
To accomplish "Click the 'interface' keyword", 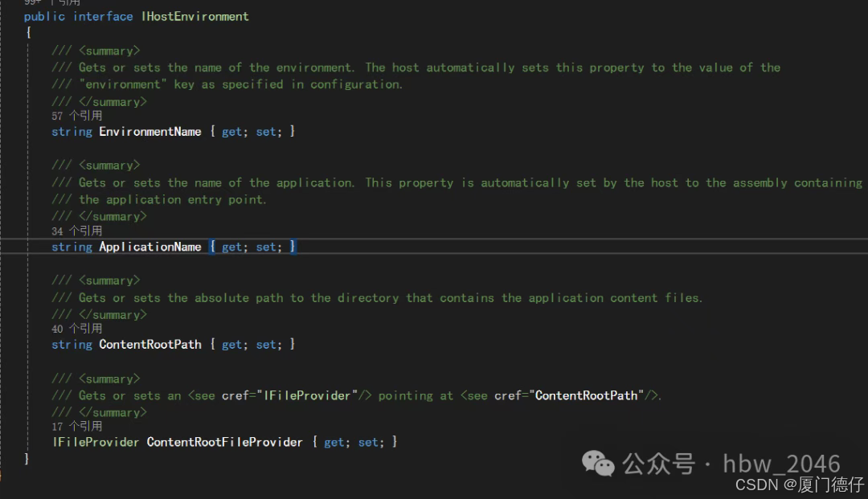I will (103, 17).
